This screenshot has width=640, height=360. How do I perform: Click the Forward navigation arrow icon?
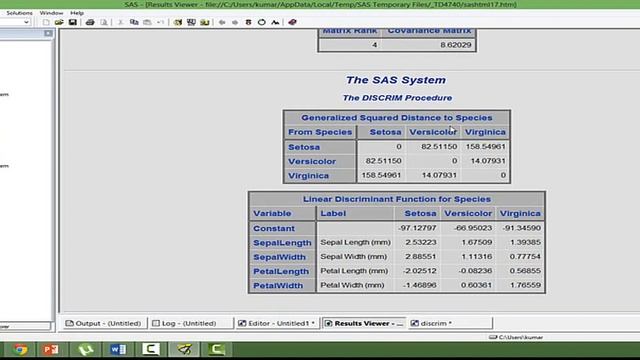click(x=235, y=22)
